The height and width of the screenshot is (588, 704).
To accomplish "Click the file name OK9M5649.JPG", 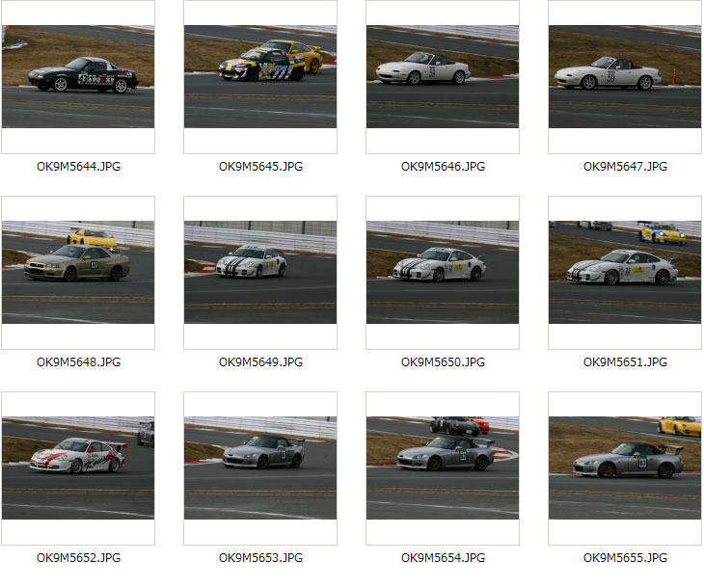I will [x=260, y=362].
